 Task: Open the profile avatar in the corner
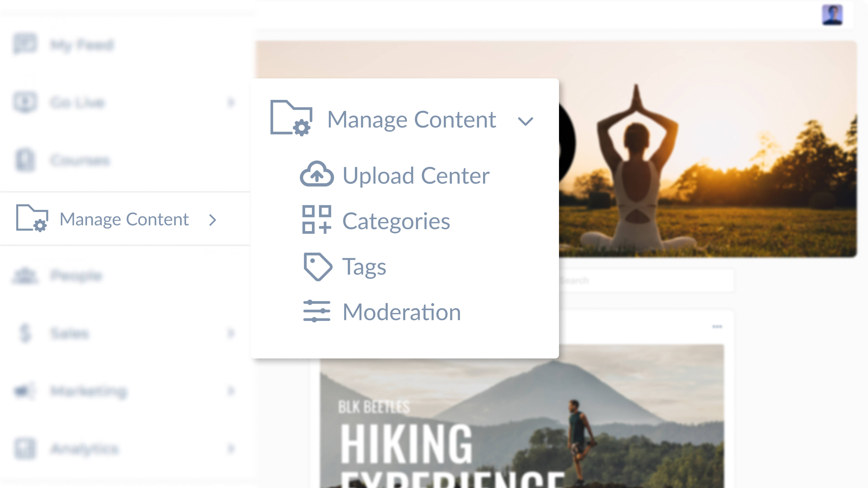(x=833, y=15)
